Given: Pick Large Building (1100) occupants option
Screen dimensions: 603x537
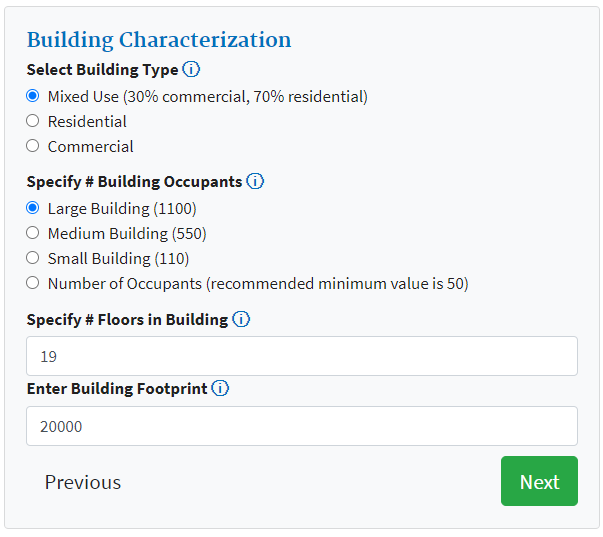Looking at the screenshot, I should 33,209.
